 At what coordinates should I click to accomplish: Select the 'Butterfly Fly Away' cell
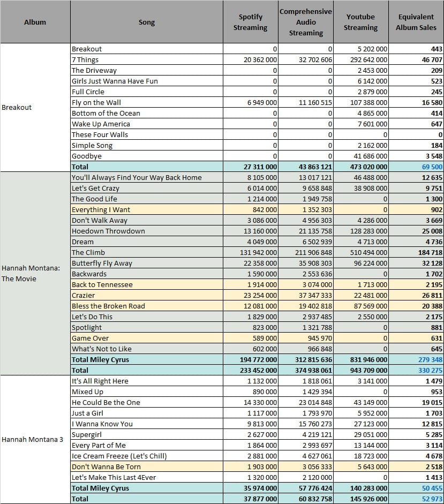pyautogui.click(x=147, y=263)
